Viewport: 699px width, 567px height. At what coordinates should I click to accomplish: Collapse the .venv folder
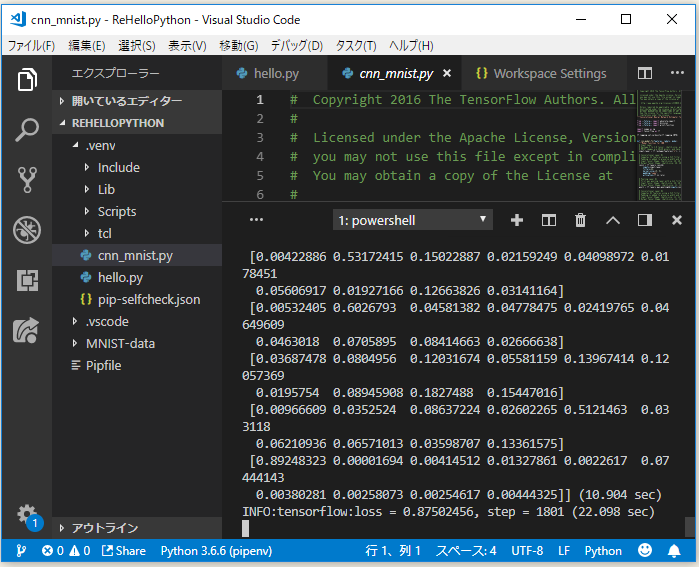point(137,146)
